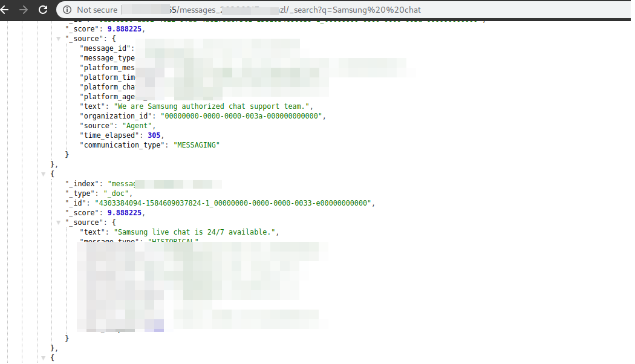This screenshot has height=364, width=635.
Task: Select the second "_score" value 9.888225
Action: click(125, 213)
